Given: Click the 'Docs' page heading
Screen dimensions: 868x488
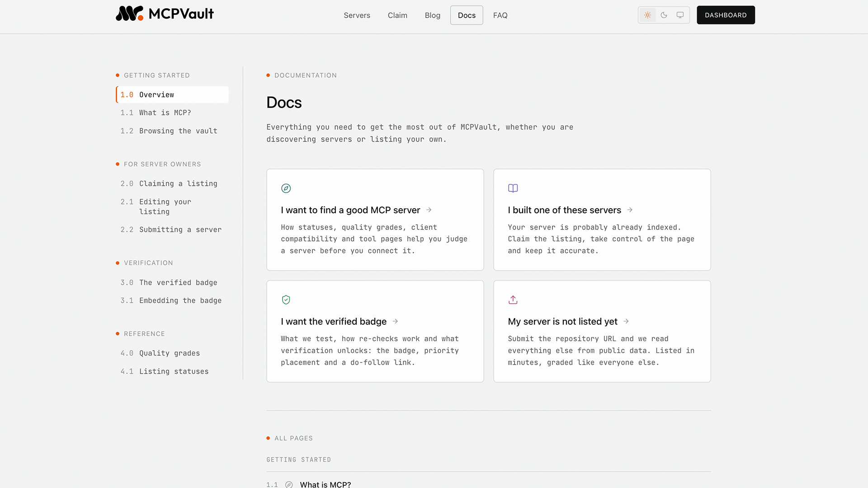Looking at the screenshot, I should pyautogui.click(x=284, y=103).
